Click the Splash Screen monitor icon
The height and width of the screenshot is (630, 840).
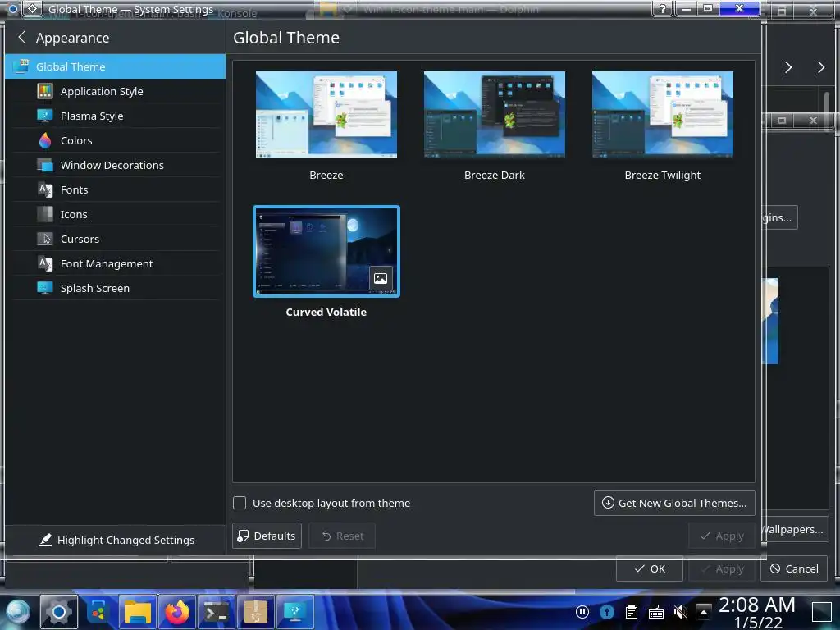45,288
